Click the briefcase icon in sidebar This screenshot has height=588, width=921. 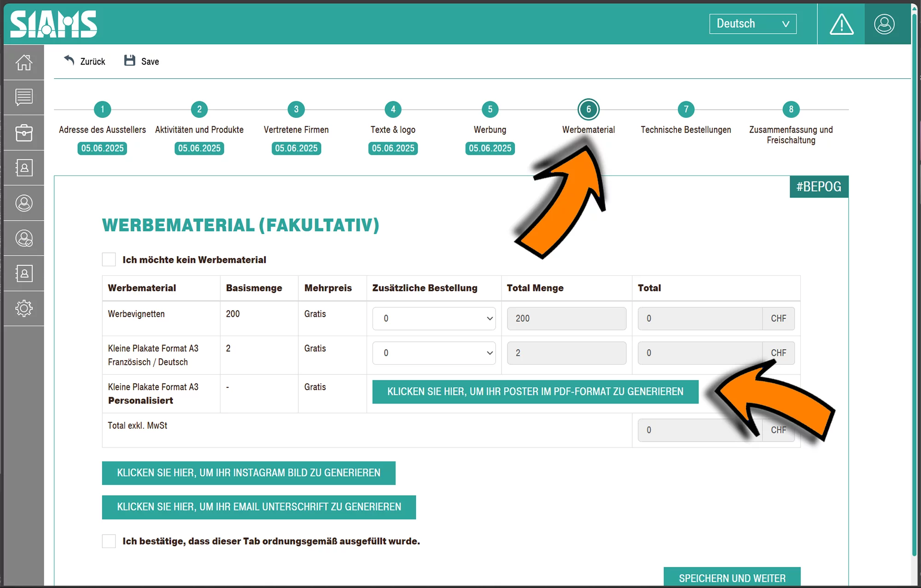click(24, 133)
